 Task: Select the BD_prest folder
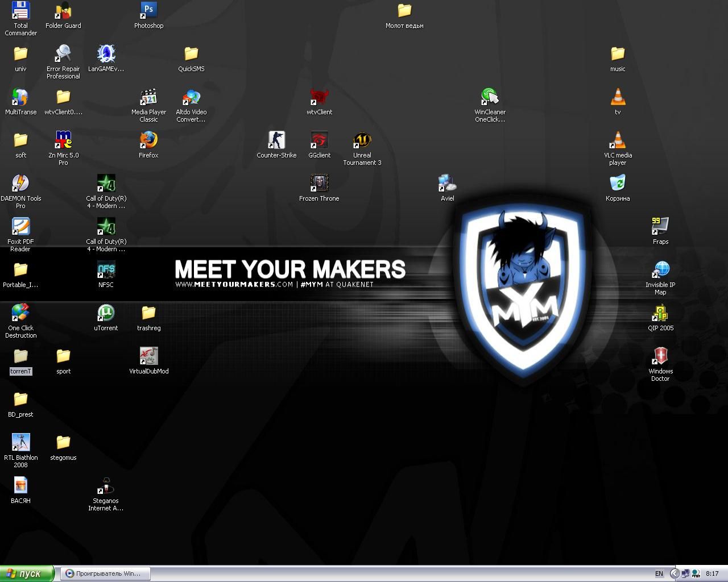(x=20, y=399)
